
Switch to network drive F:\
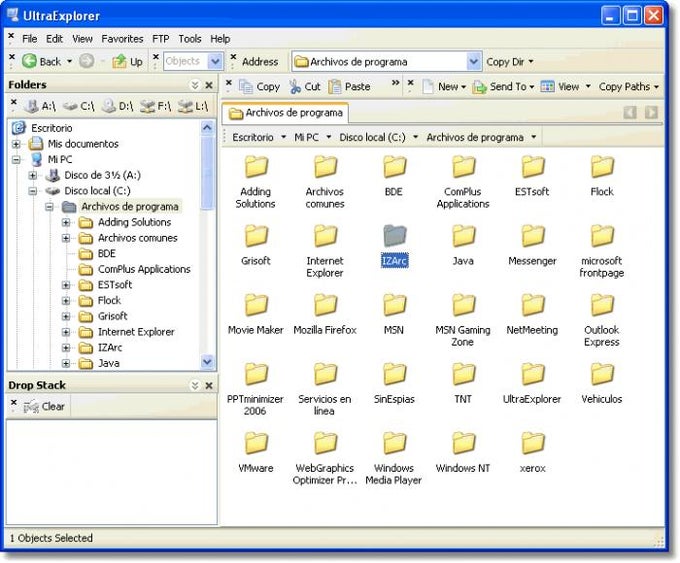[x=156, y=106]
